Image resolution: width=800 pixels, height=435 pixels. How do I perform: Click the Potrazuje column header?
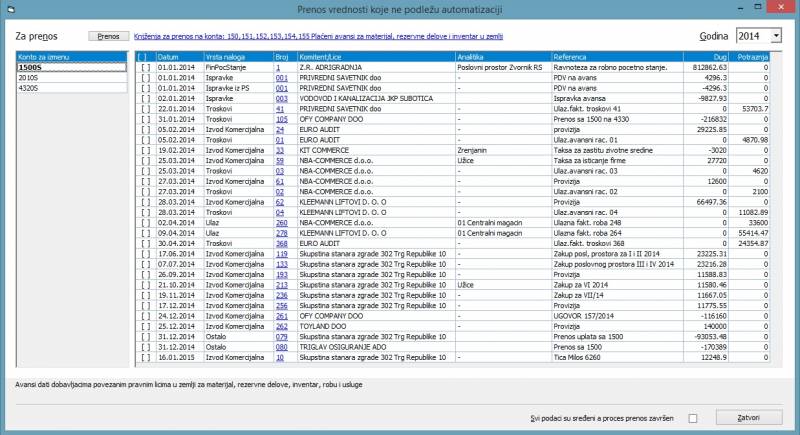pos(751,57)
